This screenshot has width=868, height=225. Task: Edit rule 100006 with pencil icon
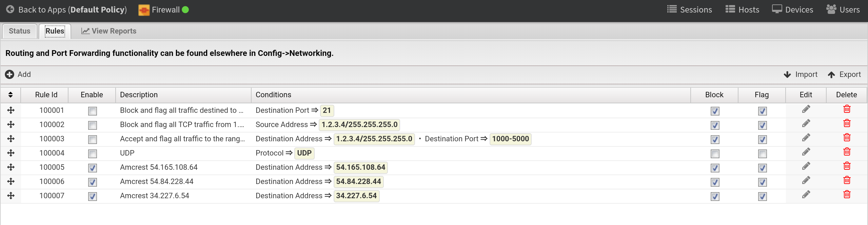[806, 180]
